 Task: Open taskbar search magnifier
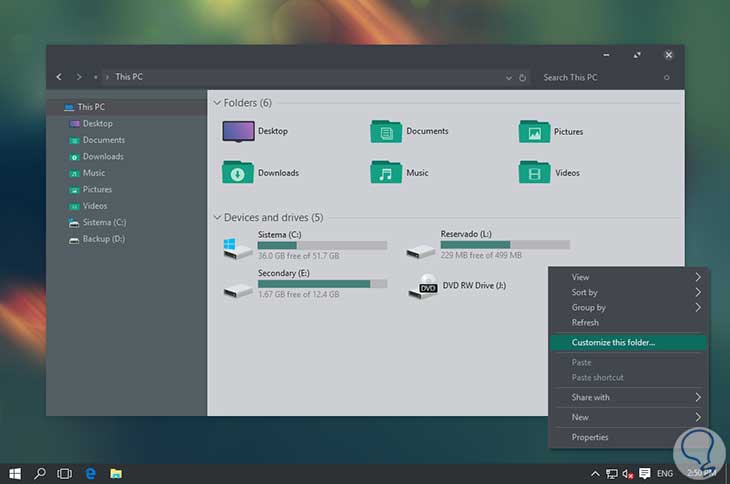[x=40, y=474]
